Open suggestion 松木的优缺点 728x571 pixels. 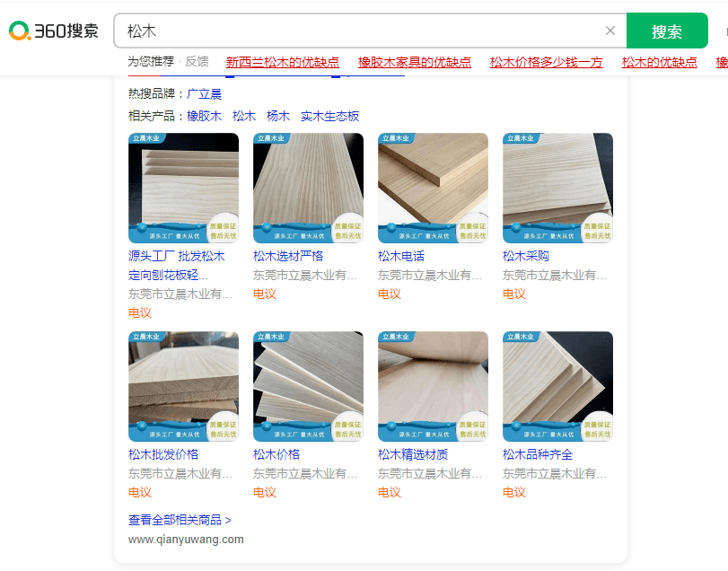pyautogui.click(x=659, y=62)
